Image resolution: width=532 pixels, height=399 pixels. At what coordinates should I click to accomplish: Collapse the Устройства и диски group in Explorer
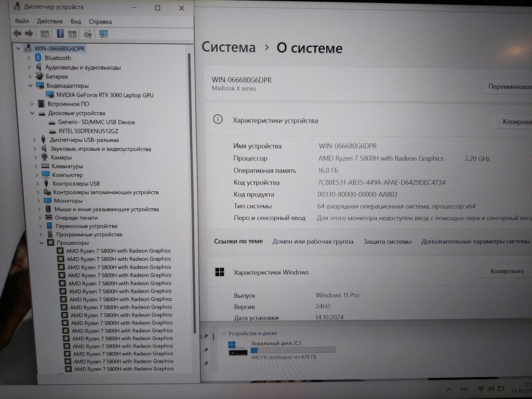click(x=224, y=333)
